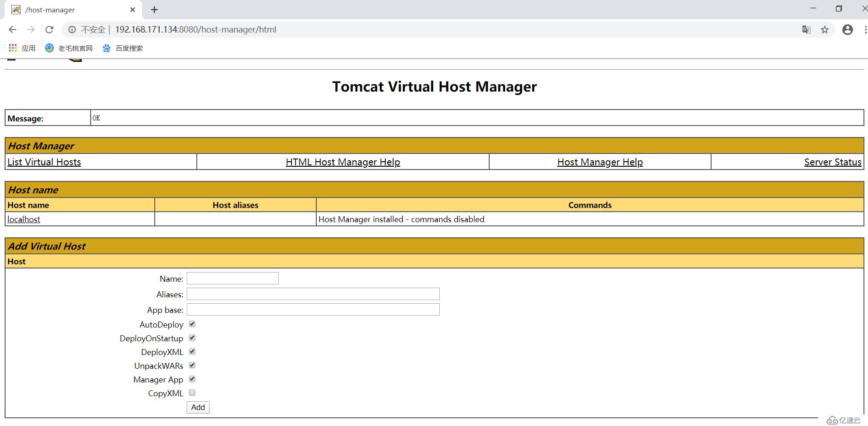Open the 百度搜索 bookmark
The width and height of the screenshot is (868, 426).
click(x=123, y=48)
